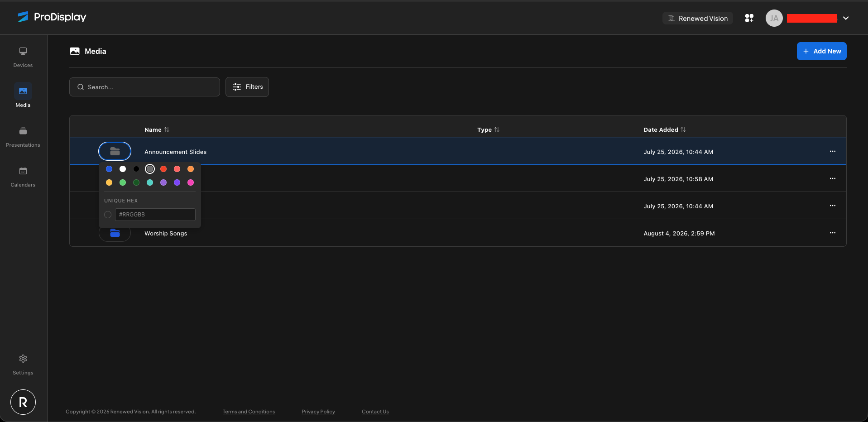This screenshot has height=422, width=868.
Task: Open more options for the 10:58 AM row
Action: click(x=833, y=178)
